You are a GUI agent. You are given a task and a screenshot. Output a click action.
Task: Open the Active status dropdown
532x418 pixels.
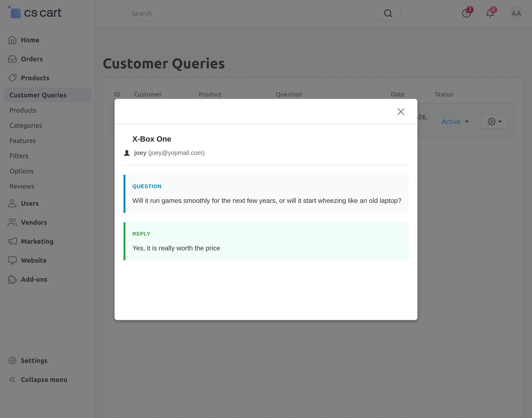pyautogui.click(x=455, y=122)
